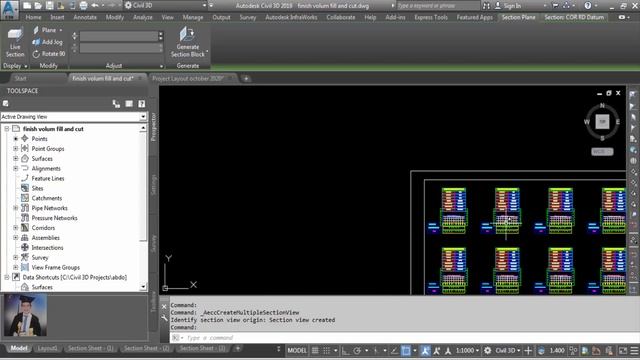Click the Sign In user icon
Viewport: 640px width, 360px height.
coord(498,6)
